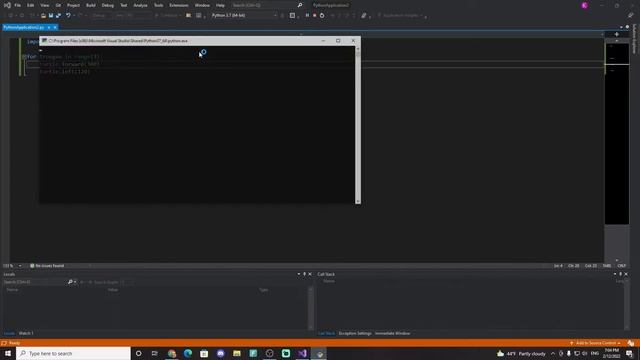
Task: Open the Analyze menu
Action: [x=140, y=5]
